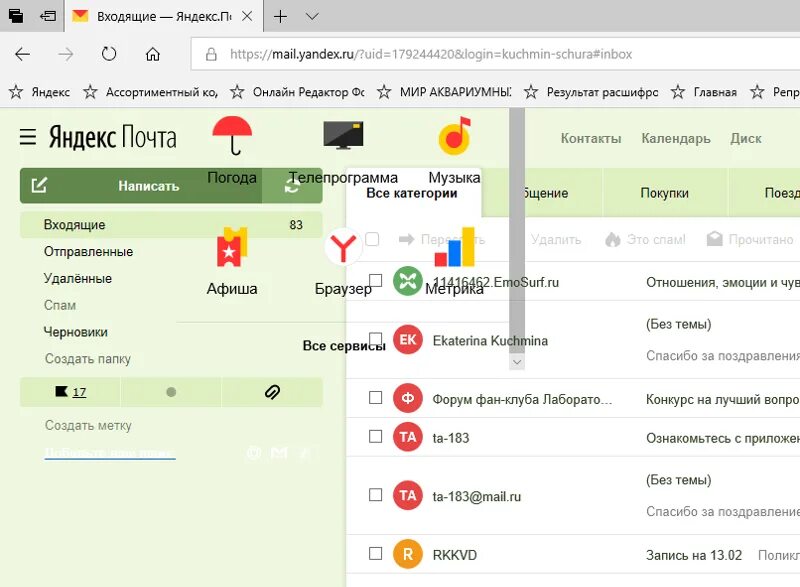Click the orange R avatar of RKKVD
This screenshot has width=800, height=587.
pyautogui.click(x=408, y=554)
